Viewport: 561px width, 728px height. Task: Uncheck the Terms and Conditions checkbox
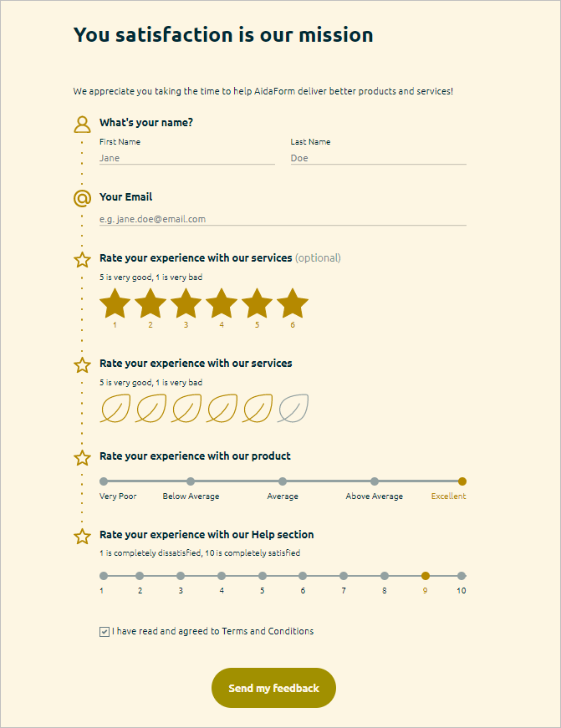coord(105,632)
